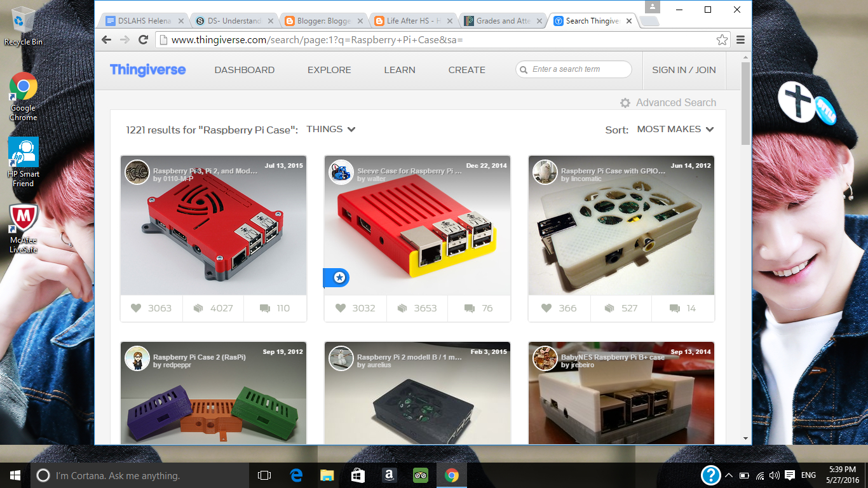
Task: Open the MOST MAKES sort dropdown
Action: [x=675, y=129]
